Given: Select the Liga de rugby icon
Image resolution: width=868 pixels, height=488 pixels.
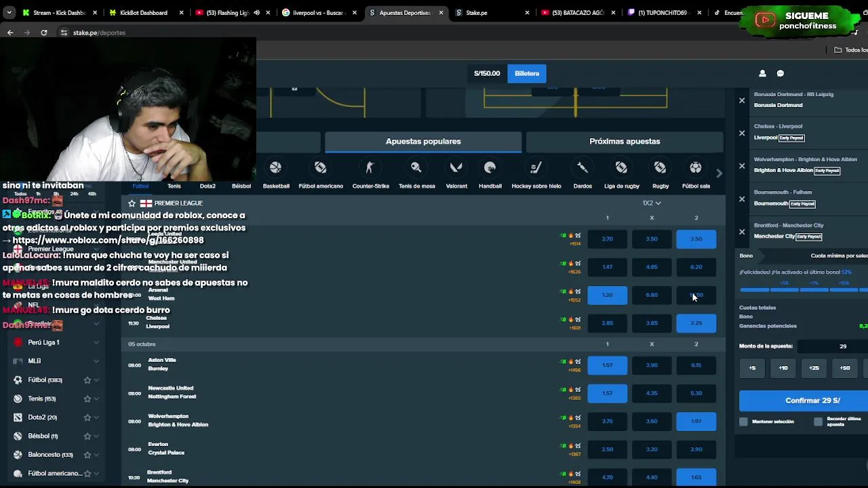Looking at the screenshot, I should [621, 167].
